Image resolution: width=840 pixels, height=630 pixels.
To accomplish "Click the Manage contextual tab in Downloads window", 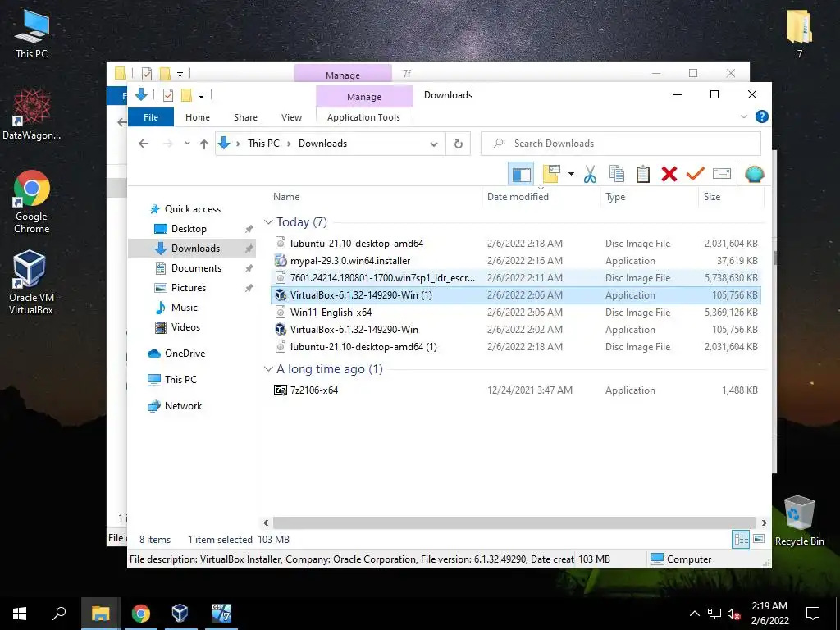I will pyautogui.click(x=363, y=97).
